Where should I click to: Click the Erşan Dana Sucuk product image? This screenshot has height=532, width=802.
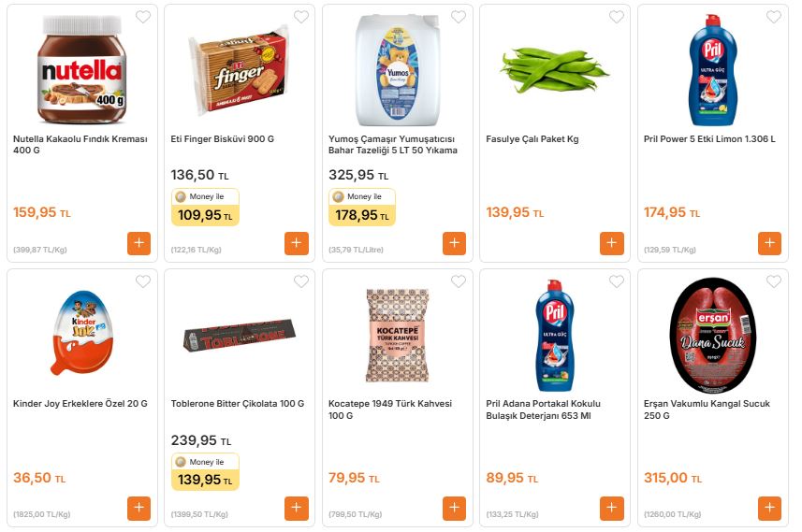[713, 335]
